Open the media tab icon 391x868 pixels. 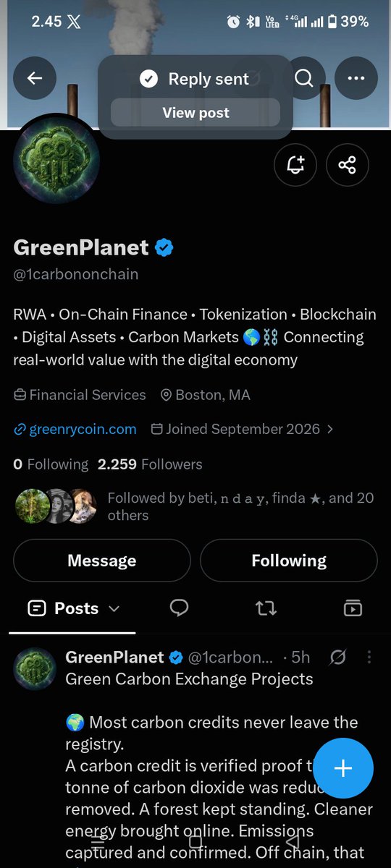point(353,608)
